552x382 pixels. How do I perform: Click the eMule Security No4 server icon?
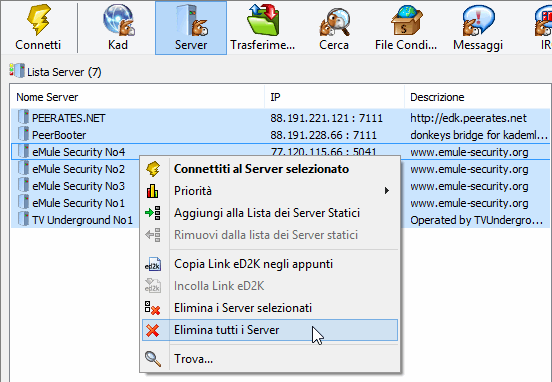[24, 151]
